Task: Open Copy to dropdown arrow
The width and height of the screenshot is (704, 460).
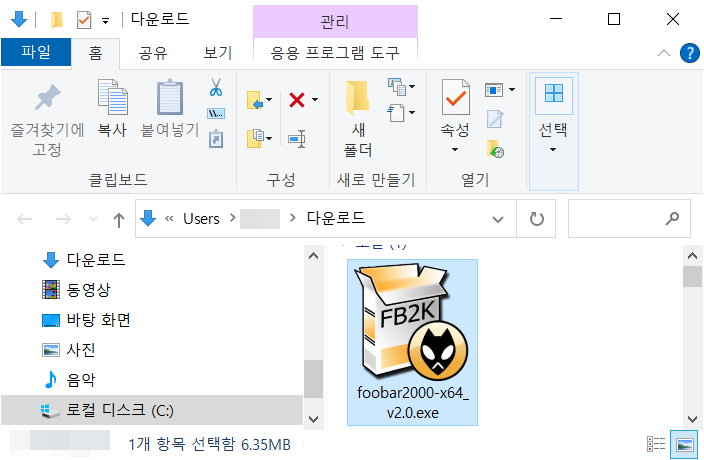Action: tap(269, 138)
